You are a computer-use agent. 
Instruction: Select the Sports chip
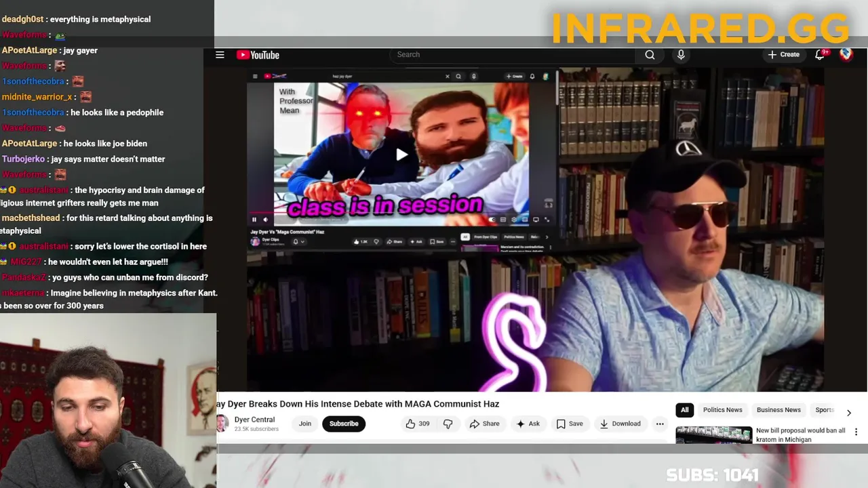824,410
